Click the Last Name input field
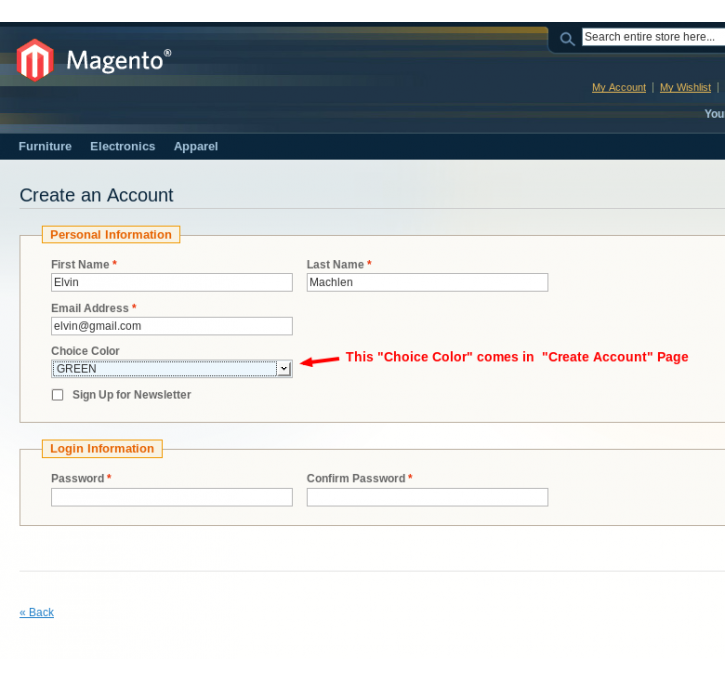Viewport: 725px width, 680px height. (x=427, y=282)
